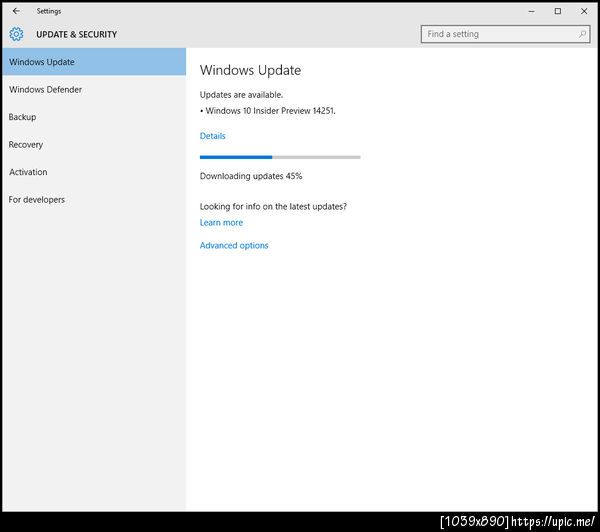Open For developers section

pyautogui.click(x=94, y=199)
